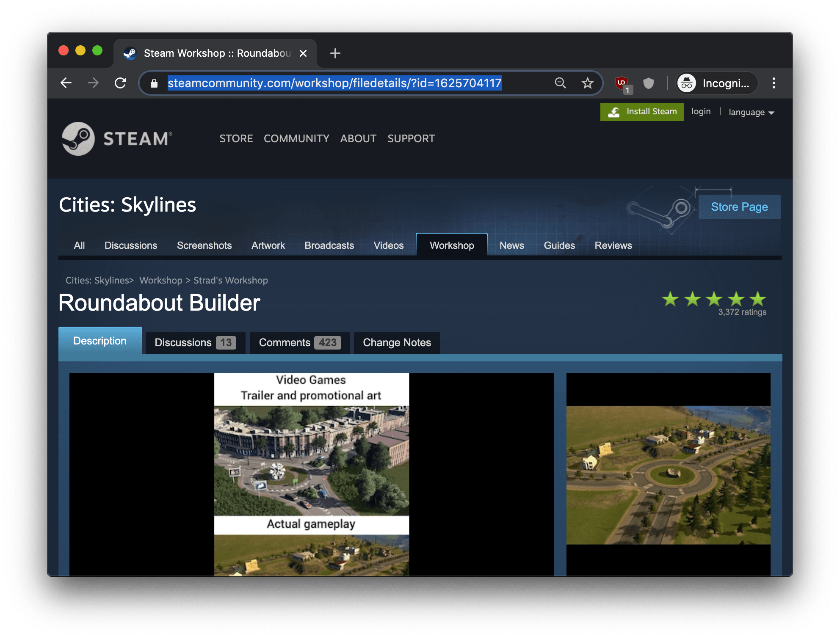Reload the page with the refresh icon
This screenshot has width=840, height=639.
point(121,83)
